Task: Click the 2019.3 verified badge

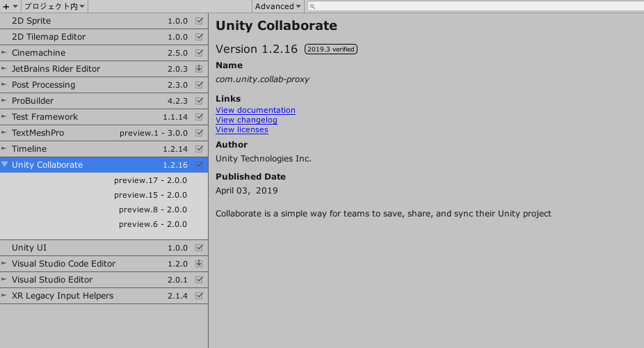Action: 330,49
